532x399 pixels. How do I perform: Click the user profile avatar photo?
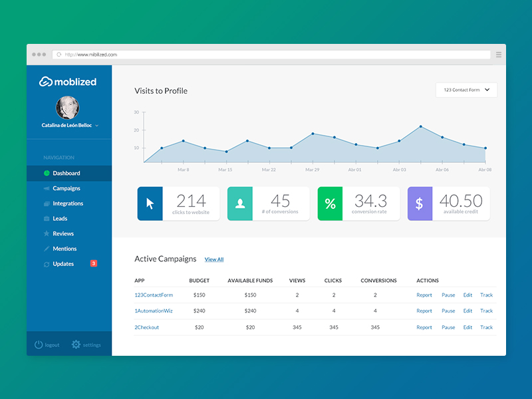[x=67, y=107]
